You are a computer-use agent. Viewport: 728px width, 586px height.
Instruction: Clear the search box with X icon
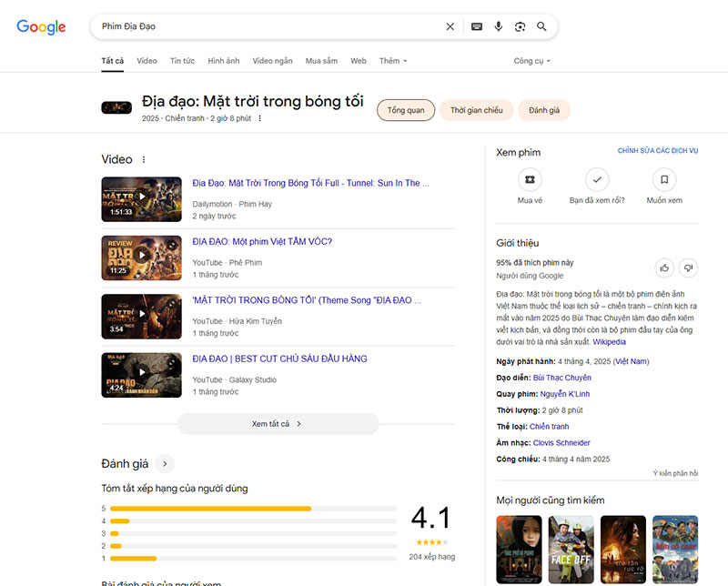pos(450,27)
